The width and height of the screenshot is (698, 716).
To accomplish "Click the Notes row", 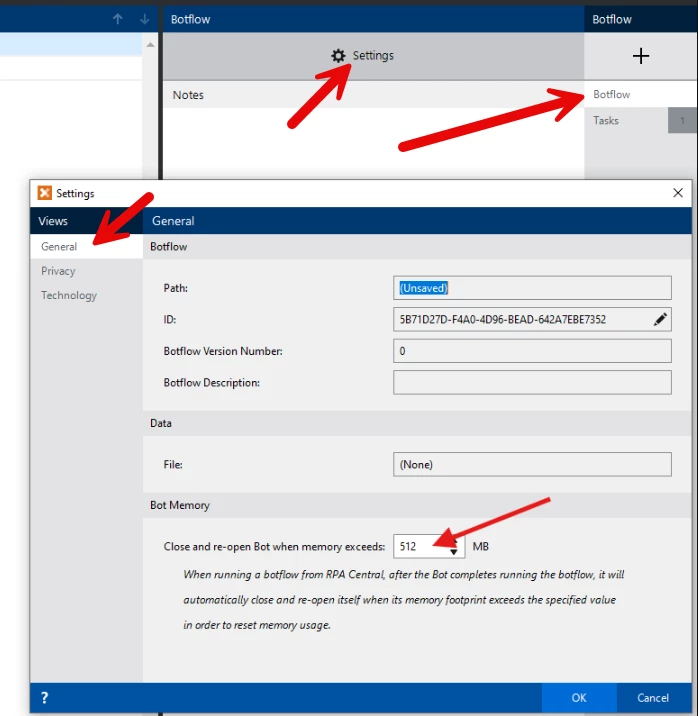I will [x=373, y=95].
